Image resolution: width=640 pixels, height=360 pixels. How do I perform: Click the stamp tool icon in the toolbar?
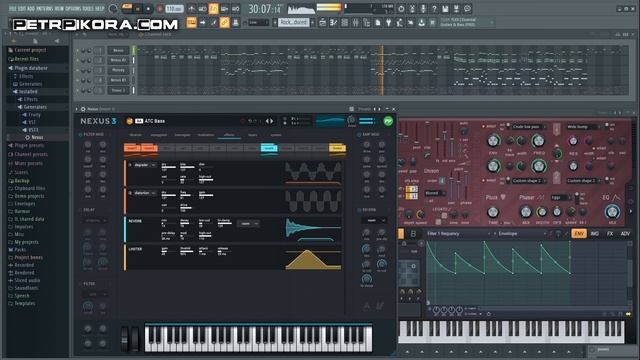click(236, 22)
